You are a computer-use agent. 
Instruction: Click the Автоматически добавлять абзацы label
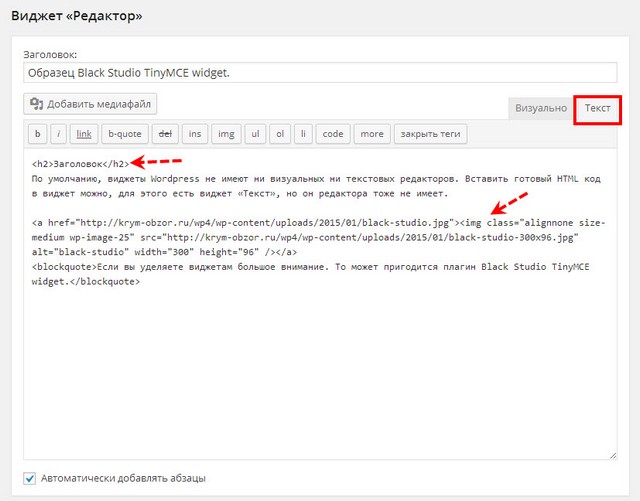pos(123,478)
